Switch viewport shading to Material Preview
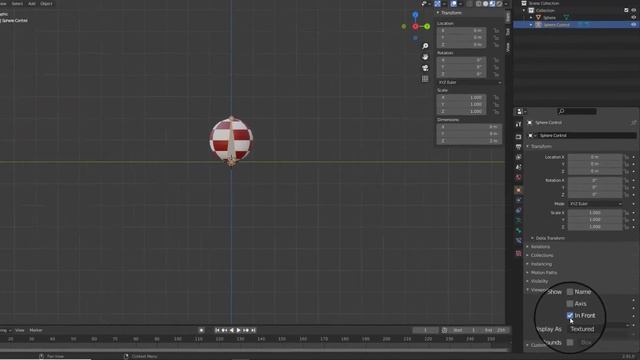This screenshot has width=640, height=360. [492, 4]
